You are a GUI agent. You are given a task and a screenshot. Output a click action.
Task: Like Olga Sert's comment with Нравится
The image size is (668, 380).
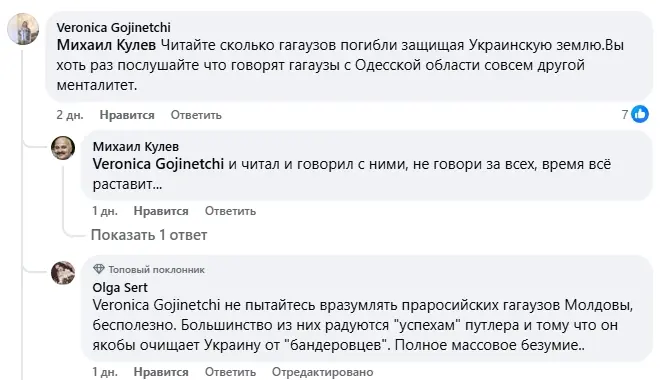pos(161,372)
